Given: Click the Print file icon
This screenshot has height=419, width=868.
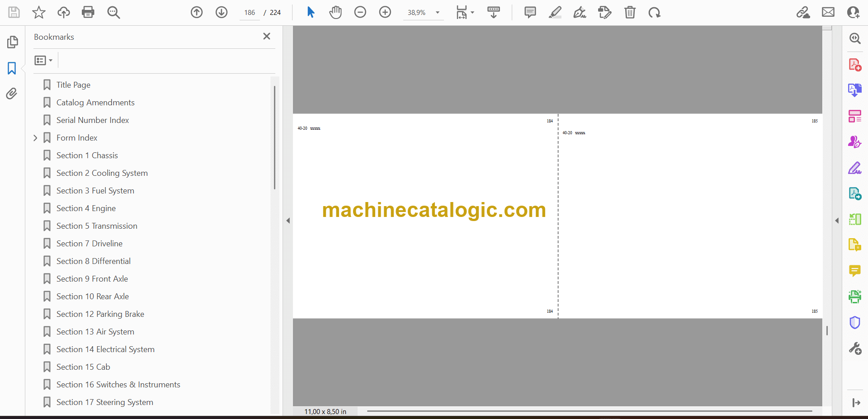Looking at the screenshot, I should (88, 12).
